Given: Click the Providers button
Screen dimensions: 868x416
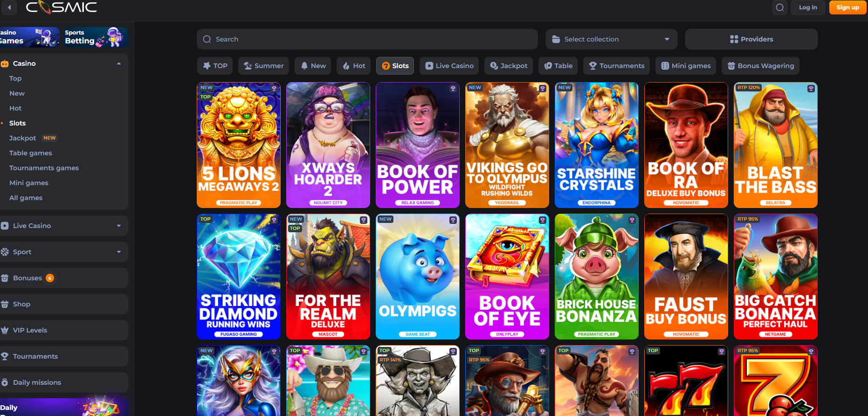Looking at the screenshot, I should 751,39.
